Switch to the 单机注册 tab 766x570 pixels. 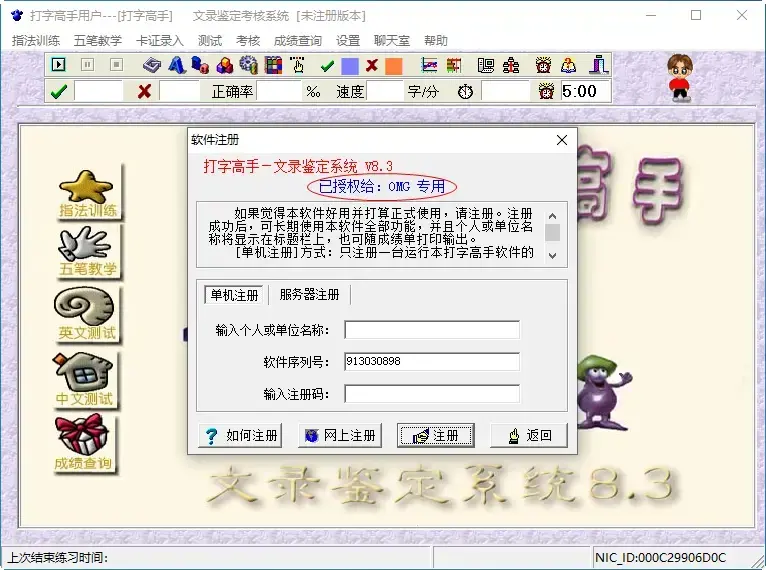(x=234, y=295)
